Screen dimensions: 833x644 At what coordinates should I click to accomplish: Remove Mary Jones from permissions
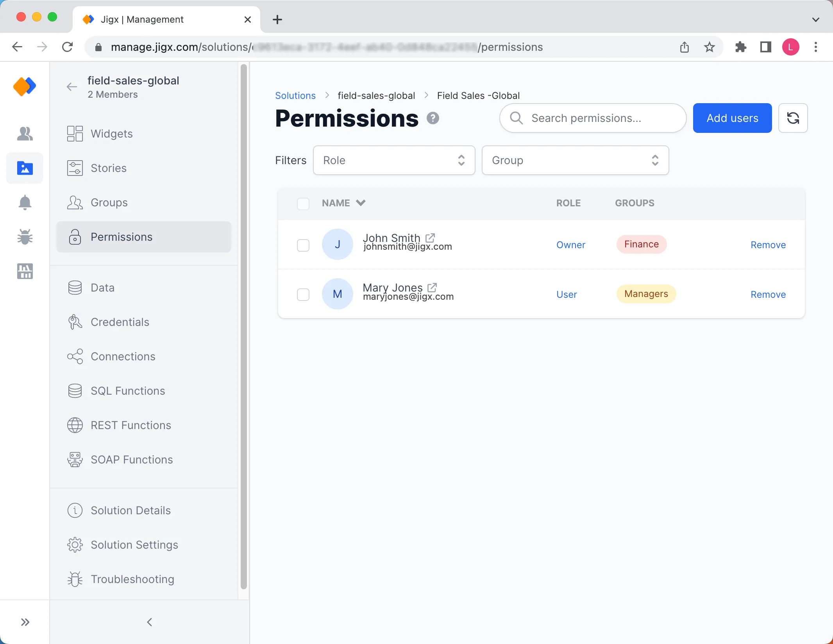point(768,295)
